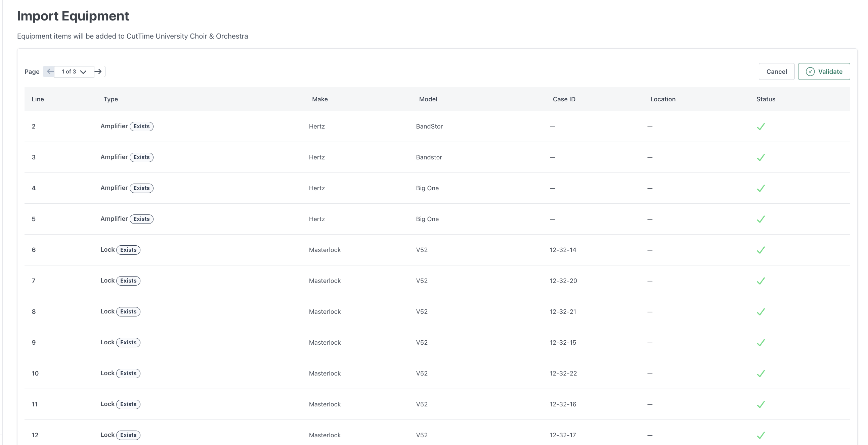This screenshot has height=445, width=868.
Task: Click the Type column header
Action: [111, 99]
